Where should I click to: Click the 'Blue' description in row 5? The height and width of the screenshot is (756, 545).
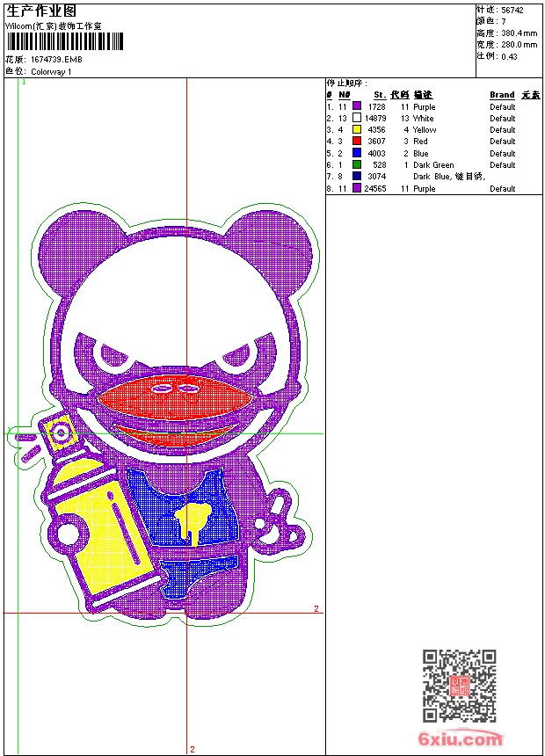tap(421, 154)
